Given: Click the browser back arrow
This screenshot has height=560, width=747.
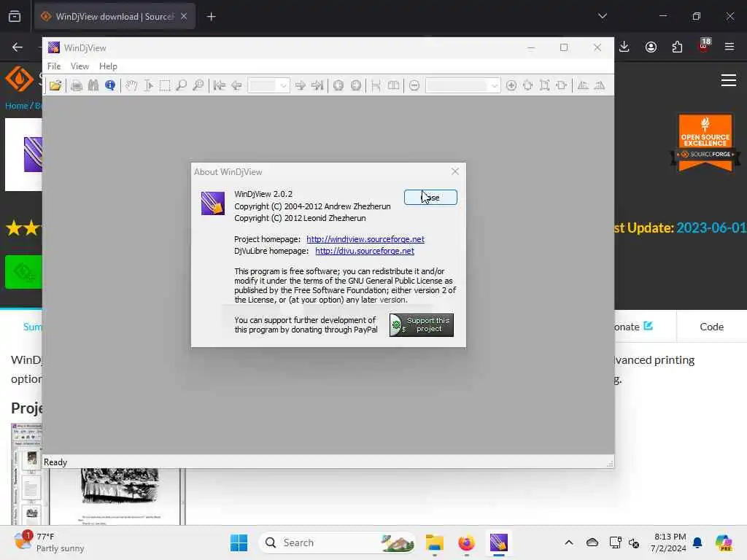Looking at the screenshot, I should (18, 47).
